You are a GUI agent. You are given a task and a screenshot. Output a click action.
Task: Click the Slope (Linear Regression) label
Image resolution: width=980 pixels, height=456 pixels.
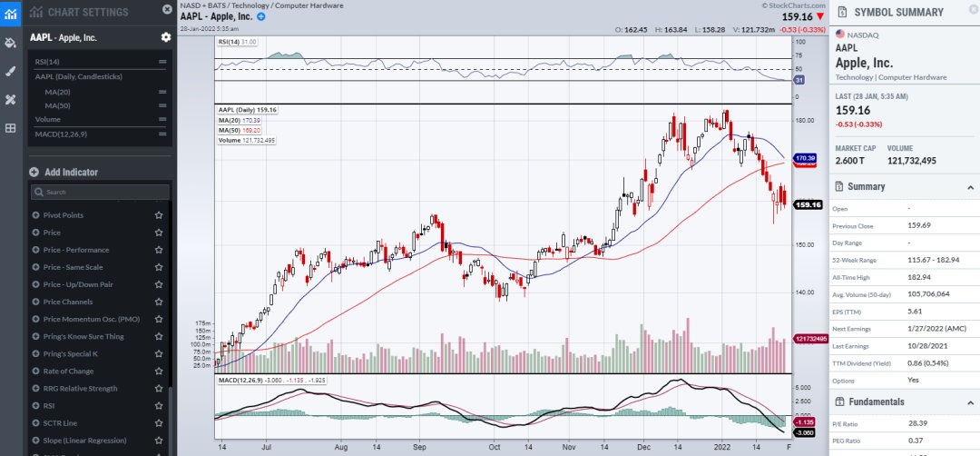coord(84,441)
